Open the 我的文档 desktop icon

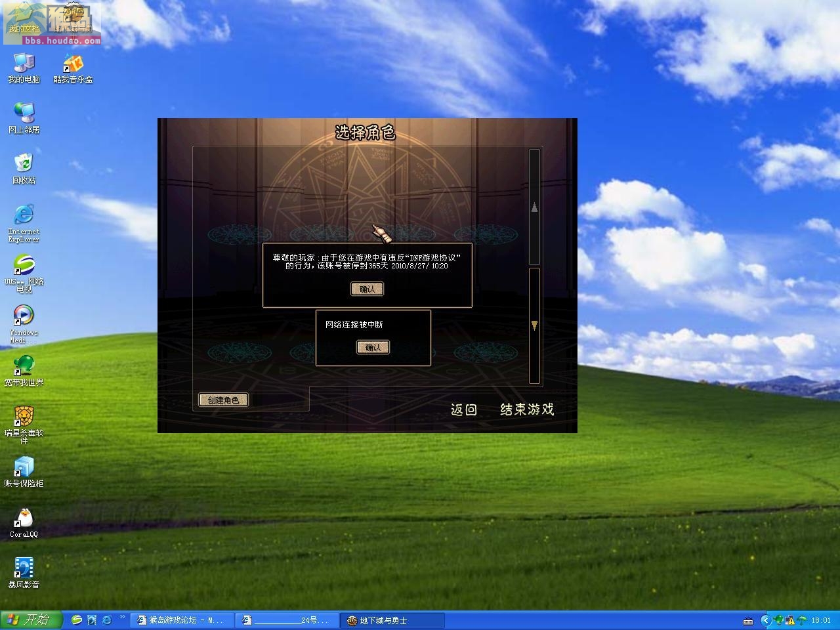(24, 18)
